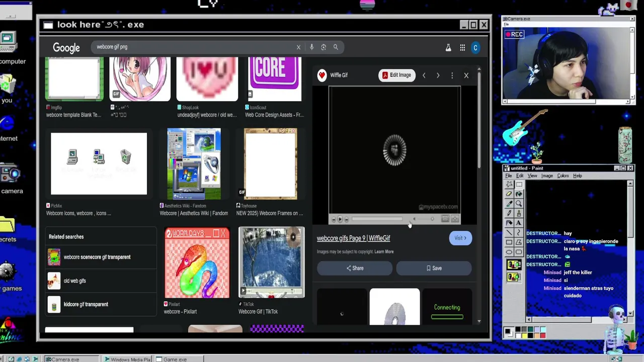Choose the Fill With Color bucket in Paint
Screen dimensions: 644x362
(x=519, y=194)
